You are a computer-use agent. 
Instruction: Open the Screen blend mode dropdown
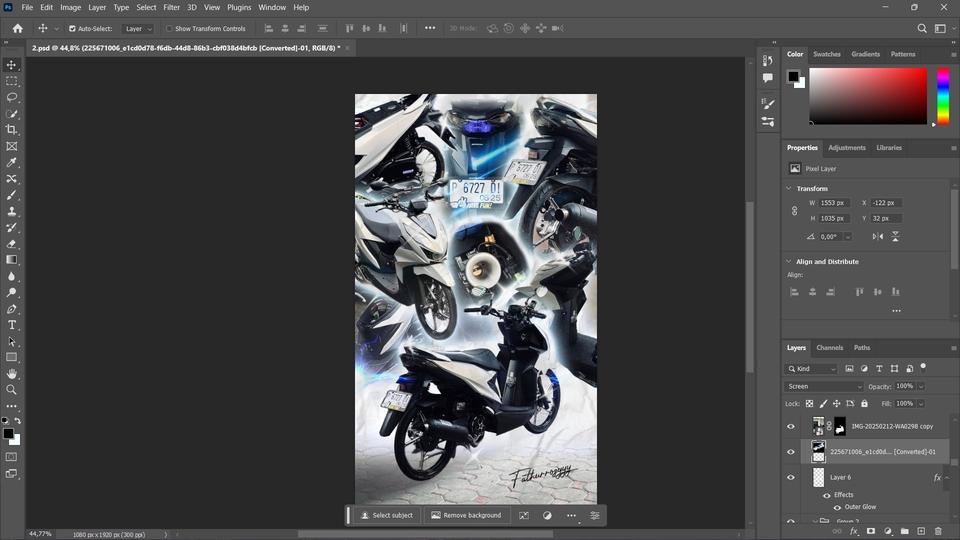[x=824, y=386]
